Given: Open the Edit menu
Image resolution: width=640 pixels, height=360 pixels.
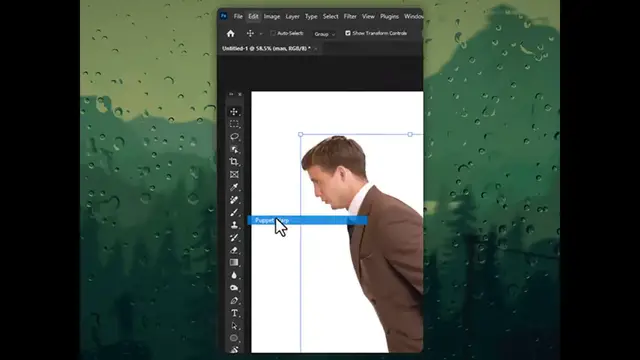Looking at the screenshot, I should click(x=253, y=17).
